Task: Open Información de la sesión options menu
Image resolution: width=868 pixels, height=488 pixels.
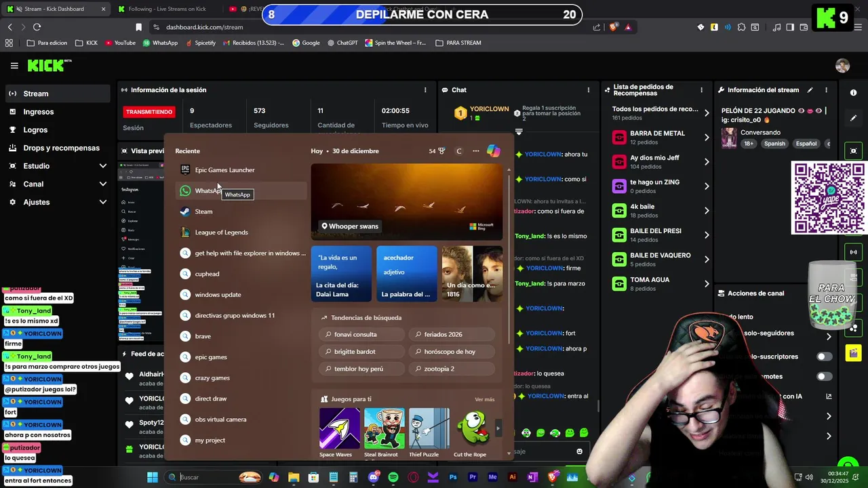Action: point(425,90)
